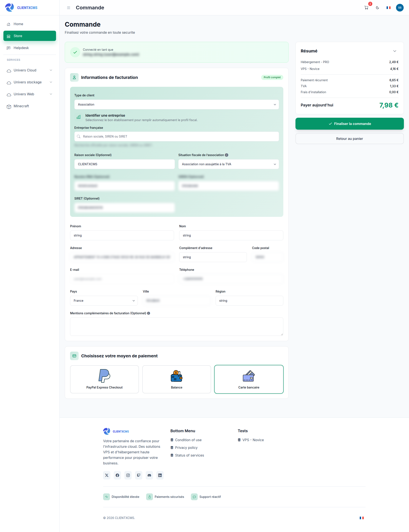
Task: Click Finaliser la commande button
Action: [x=349, y=124]
